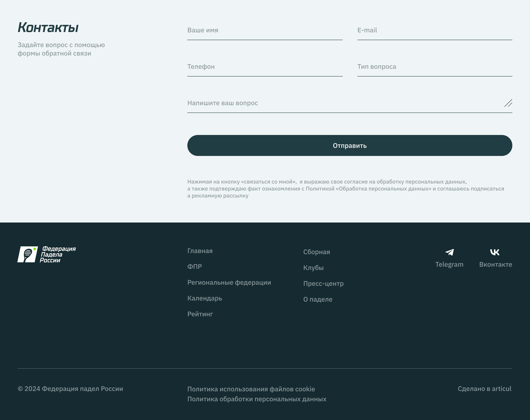
Task: Go to Пресс-центр
Action: click(x=323, y=283)
